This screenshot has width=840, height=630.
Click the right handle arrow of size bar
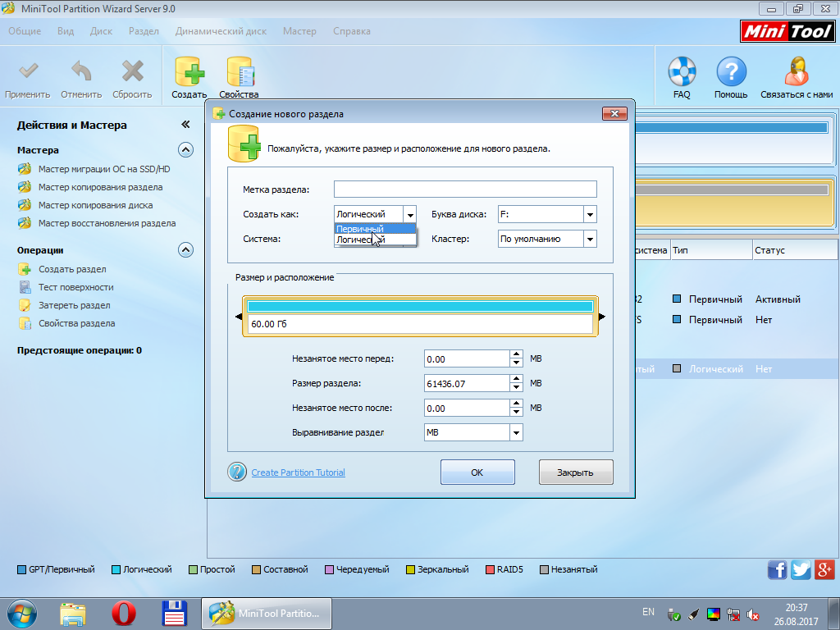(602, 317)
